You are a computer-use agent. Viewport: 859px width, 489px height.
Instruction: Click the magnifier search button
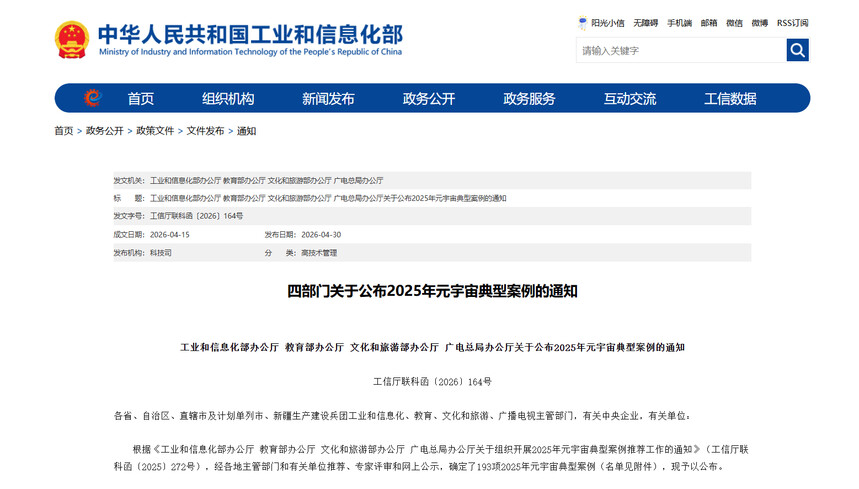point(797,50)
